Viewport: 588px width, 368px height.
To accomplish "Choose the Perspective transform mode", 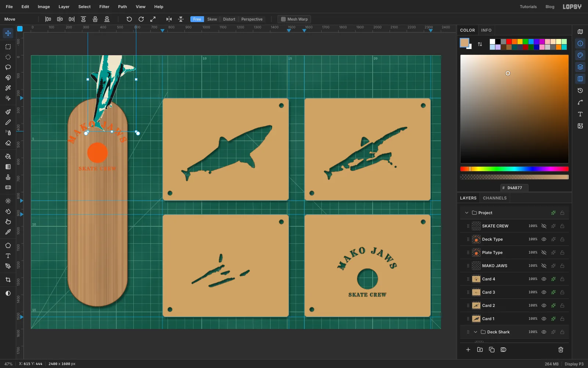I will pos(252,19).
